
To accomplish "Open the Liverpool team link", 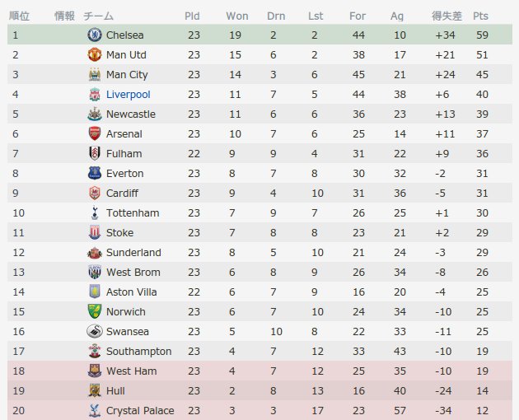I will [x=128, y=95].
